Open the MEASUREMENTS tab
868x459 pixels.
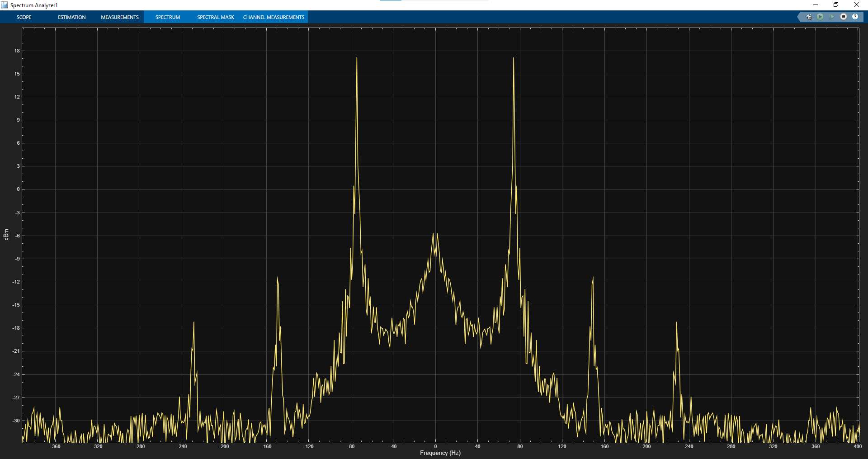(x=120, y=17)
